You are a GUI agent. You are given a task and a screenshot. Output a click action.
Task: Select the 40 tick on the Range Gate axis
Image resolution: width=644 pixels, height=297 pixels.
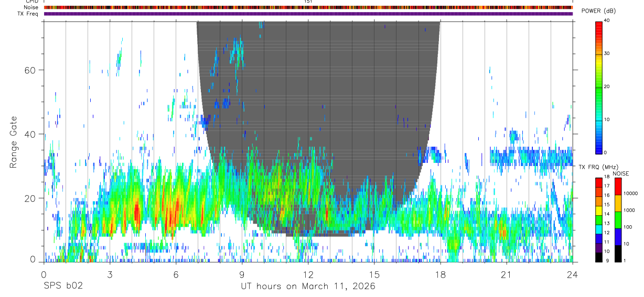[30, 134]
